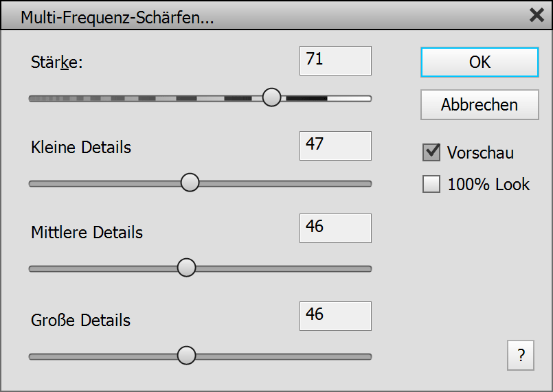553x392 pixels.
Task: Close the Multi-Frequenz-Schärfen dialog
Action: 537,16
